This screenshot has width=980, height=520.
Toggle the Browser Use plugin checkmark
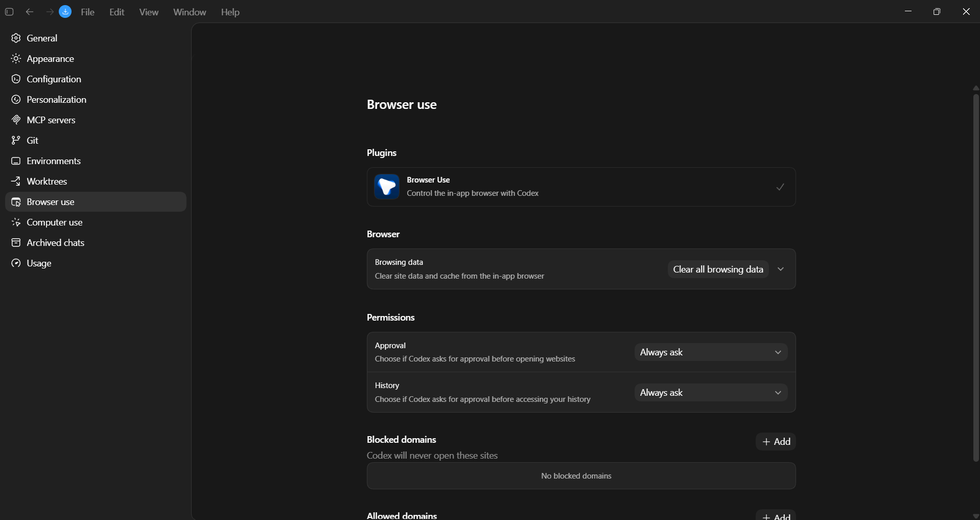[x=780, y=187]
